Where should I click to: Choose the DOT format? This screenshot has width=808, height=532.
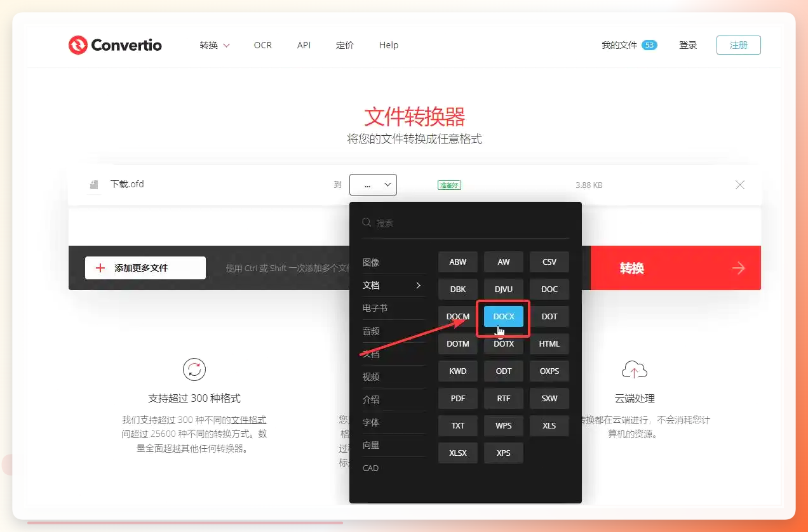[549, 316]
